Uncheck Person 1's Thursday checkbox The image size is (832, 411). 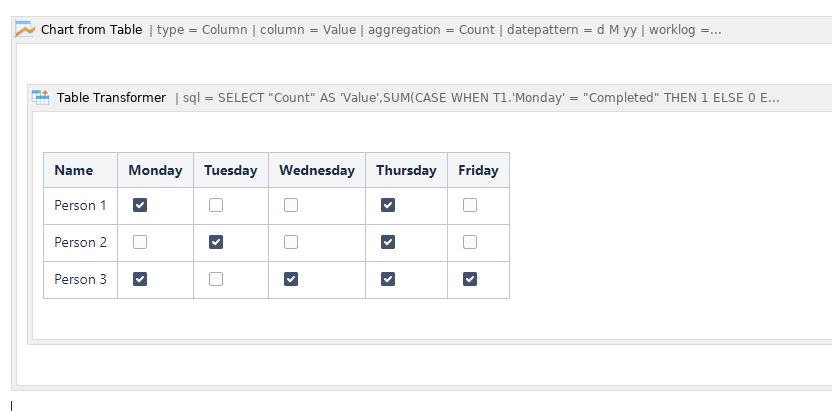pos(388,205)
